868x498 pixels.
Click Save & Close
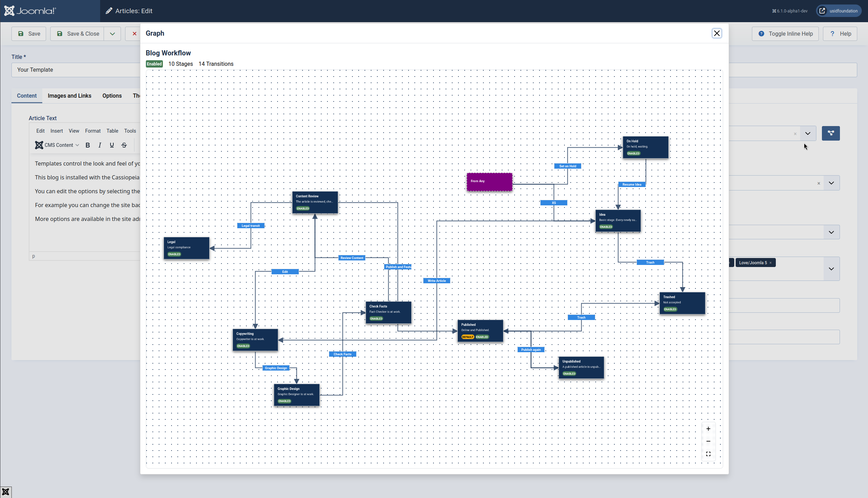[x=77, y=33]
